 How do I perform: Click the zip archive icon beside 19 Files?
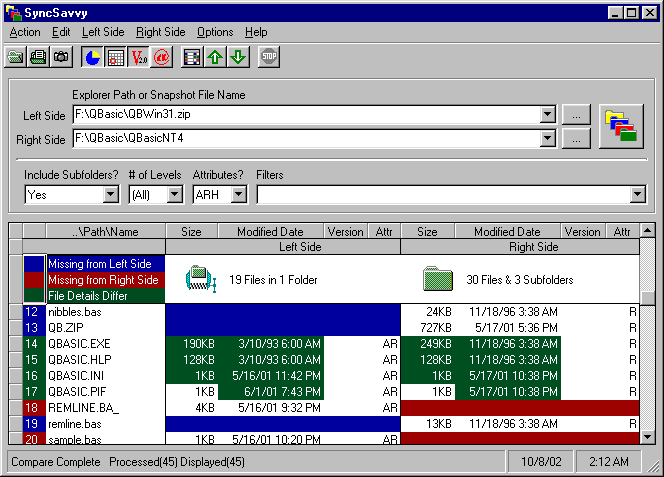click(x=201, y=279)
